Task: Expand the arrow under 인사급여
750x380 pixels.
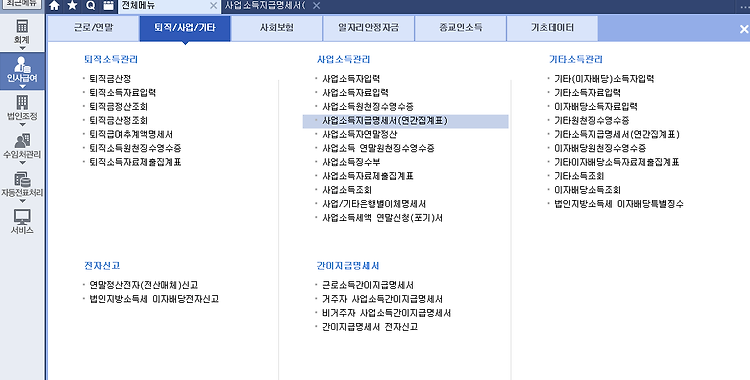Action: click(x=22, y=87)
